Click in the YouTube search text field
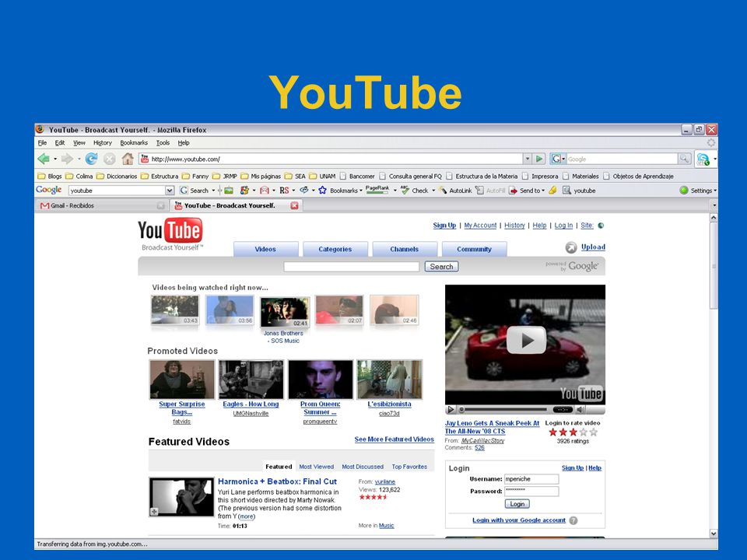 (352, 267)
